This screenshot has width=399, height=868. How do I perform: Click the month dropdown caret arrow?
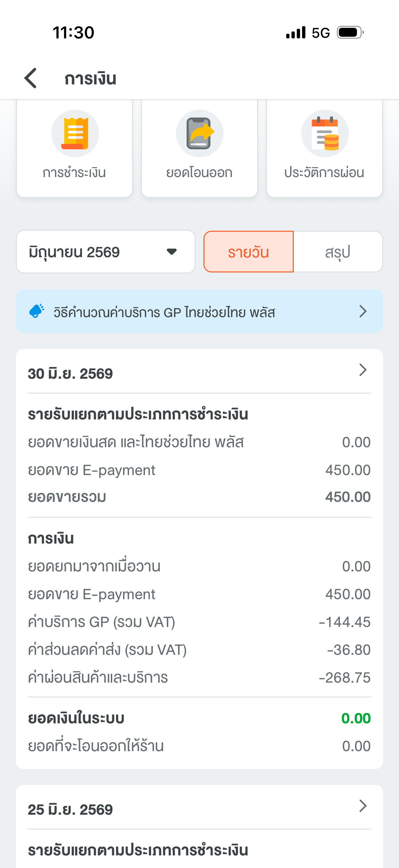point(172,252)
